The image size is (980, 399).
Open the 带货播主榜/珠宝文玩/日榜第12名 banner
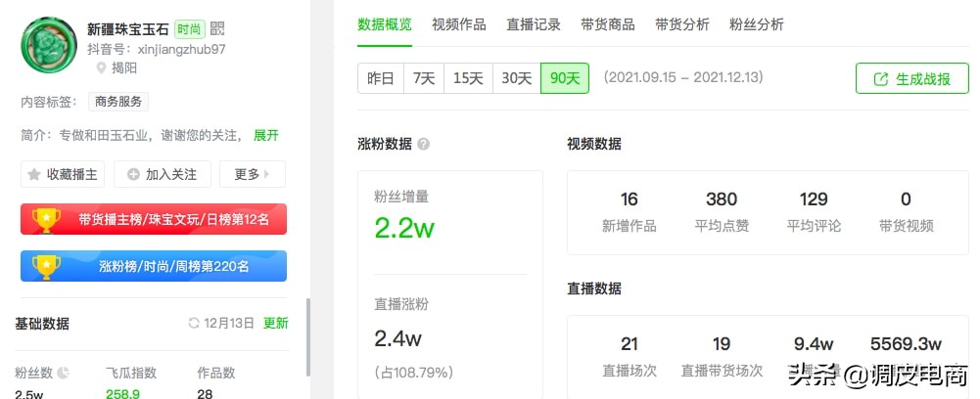(x=154, y=219)
